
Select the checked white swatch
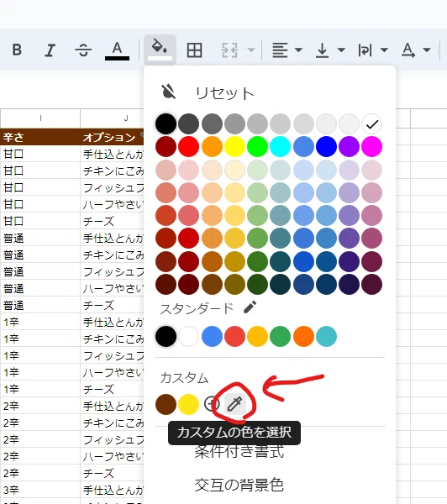click(x=371, y=123)
